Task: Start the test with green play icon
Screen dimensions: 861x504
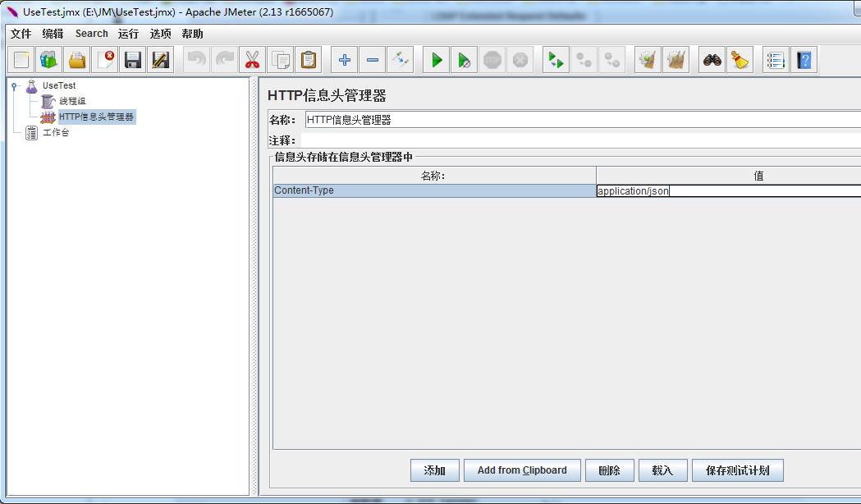Action: coord(437,60)
